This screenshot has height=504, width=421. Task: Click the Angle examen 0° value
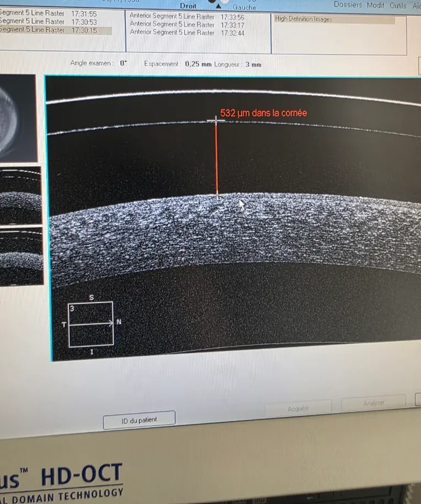coord(123,63)
